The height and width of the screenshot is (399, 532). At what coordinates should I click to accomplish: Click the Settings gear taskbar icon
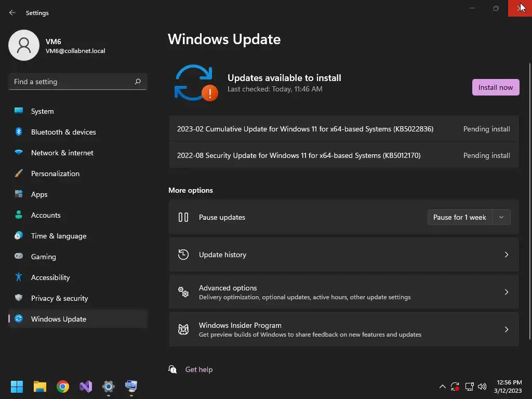(x=109, y=387)
